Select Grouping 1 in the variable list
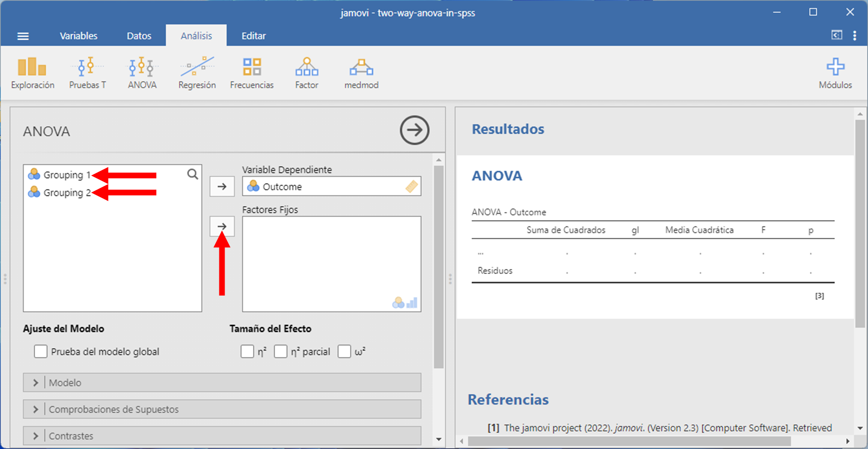 63,175
